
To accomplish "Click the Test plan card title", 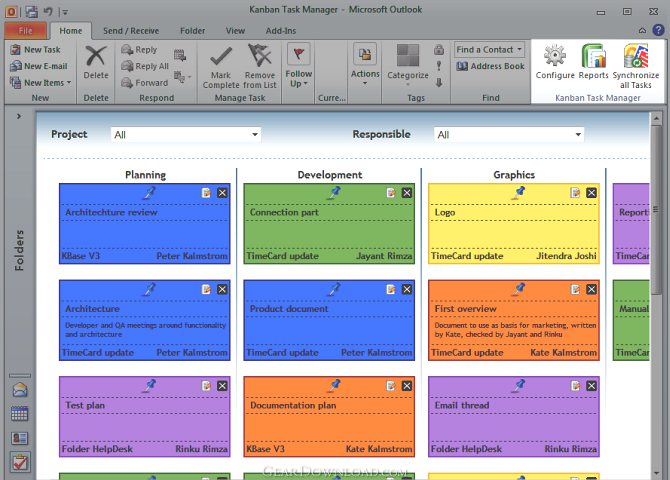I will [85, 405].
